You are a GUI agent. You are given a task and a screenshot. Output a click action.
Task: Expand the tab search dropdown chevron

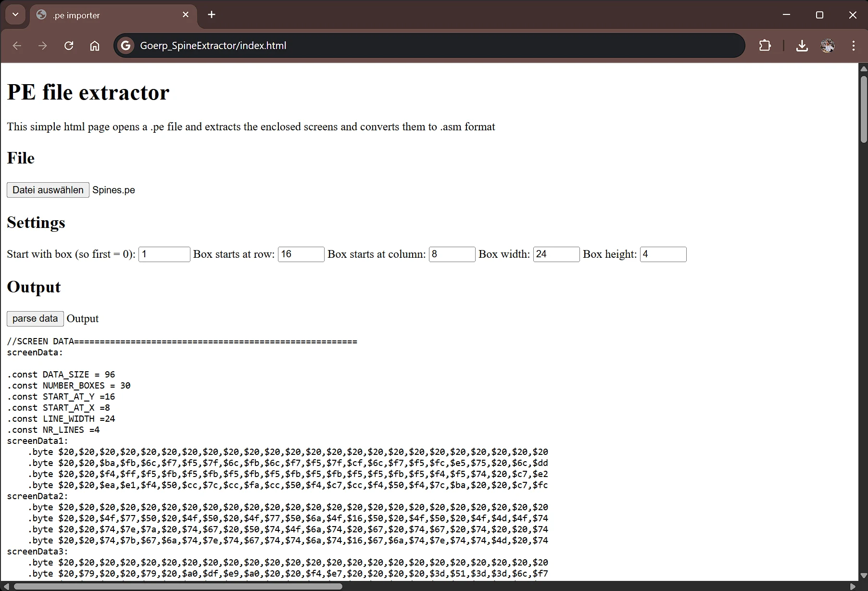(15, 15)
